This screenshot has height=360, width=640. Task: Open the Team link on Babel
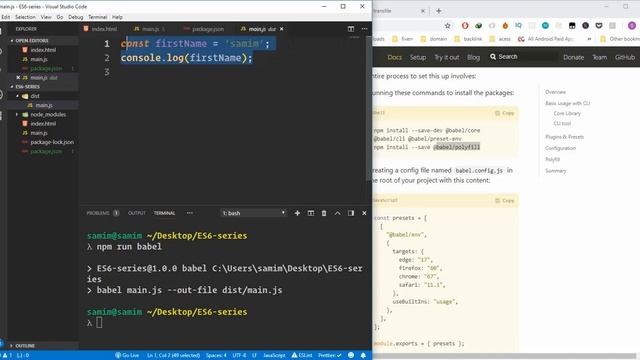(x=600, y=58)
